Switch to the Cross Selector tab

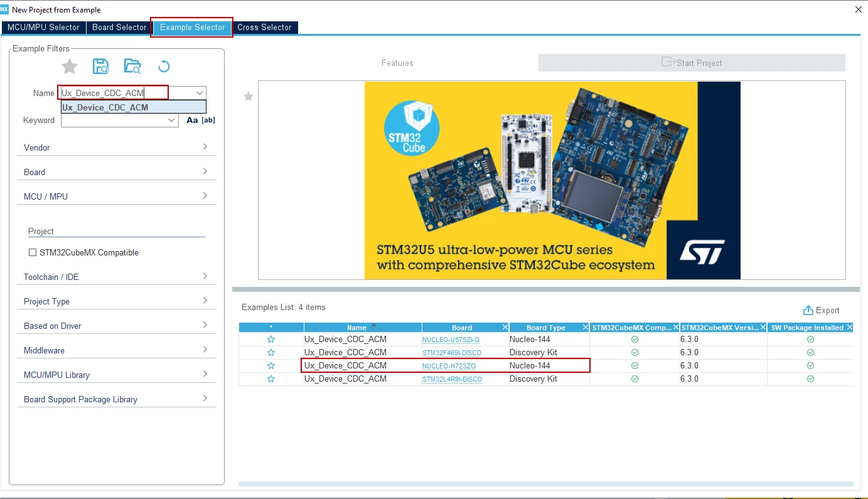[264, 27]
